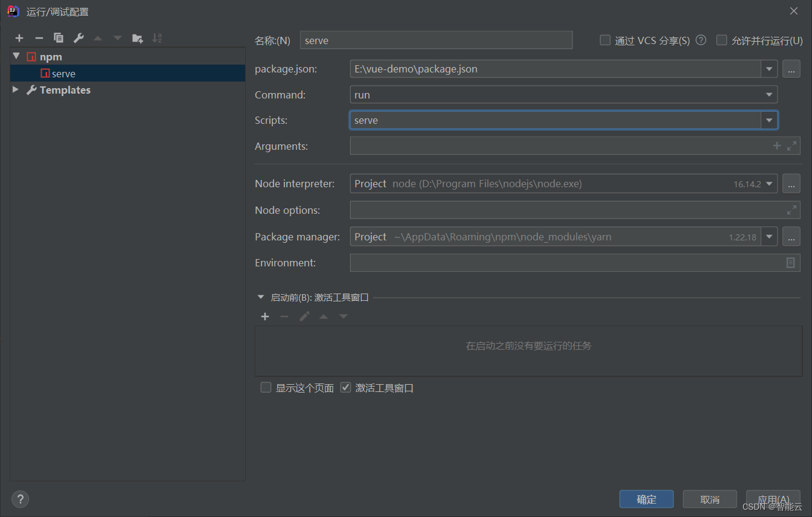812x517 pixels.
Task: Expand Node options field editor
Action: click(x=791, y=210)
